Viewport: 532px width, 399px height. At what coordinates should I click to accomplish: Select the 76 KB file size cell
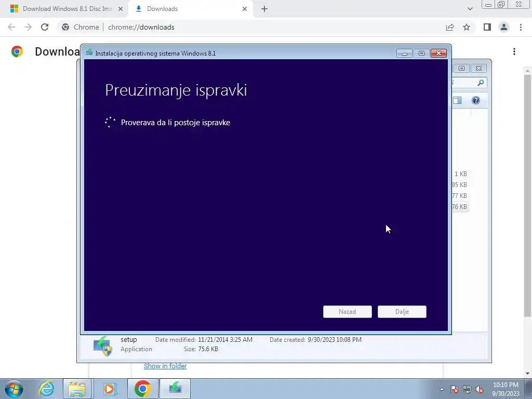tap(459, 207)
